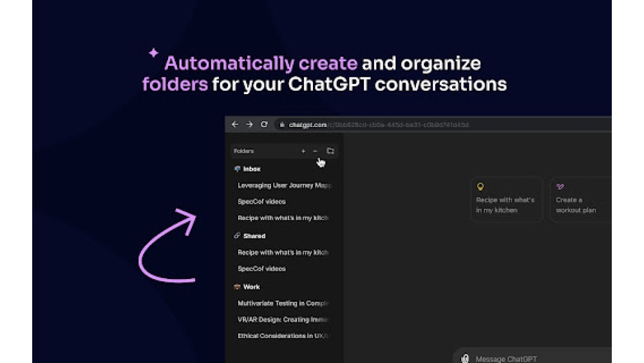Open the Multivariate Testing chat
The image size is (644, 363).
pos(283,304)
